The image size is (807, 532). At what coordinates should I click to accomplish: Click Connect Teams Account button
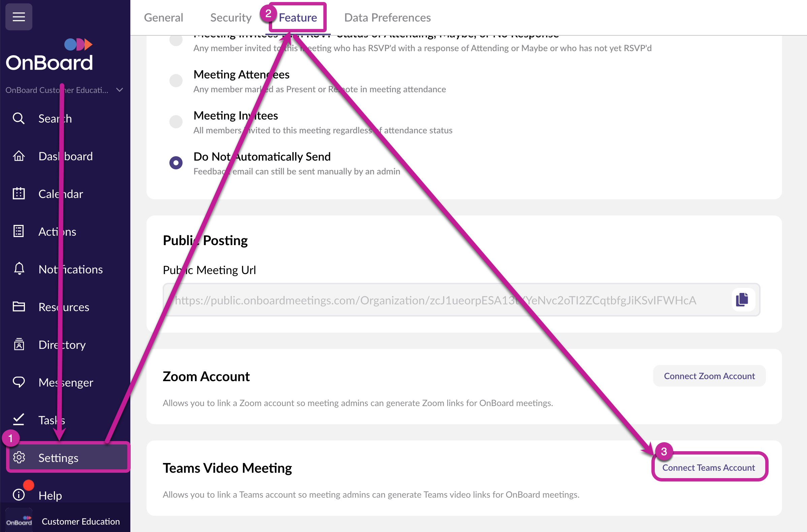[709, 468]
